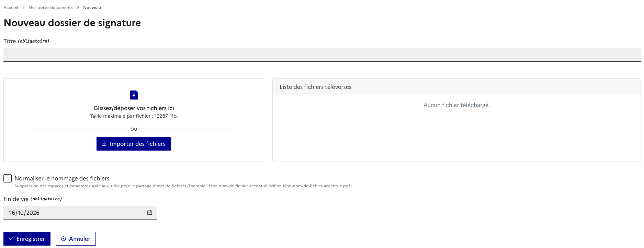
Task: Click 'Aucun fichier téléchargé.' message
Action: coord(456,105)
